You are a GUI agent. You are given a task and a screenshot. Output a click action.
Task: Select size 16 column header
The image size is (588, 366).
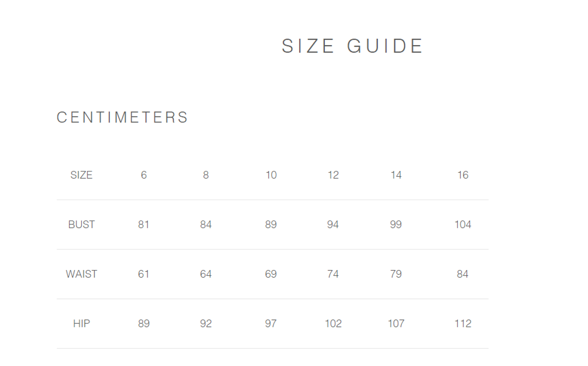pyautogui.click(x=463, y=175)
